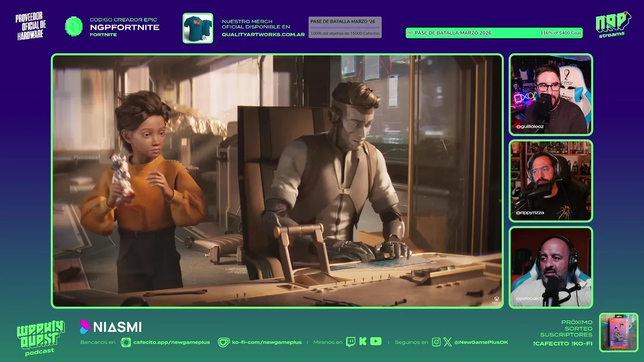Viewport: 644px width, 362px height.
Task: Click the PROVEEDOR OFICIAL DE HARDWARE badge
Action: coord(31,27)
